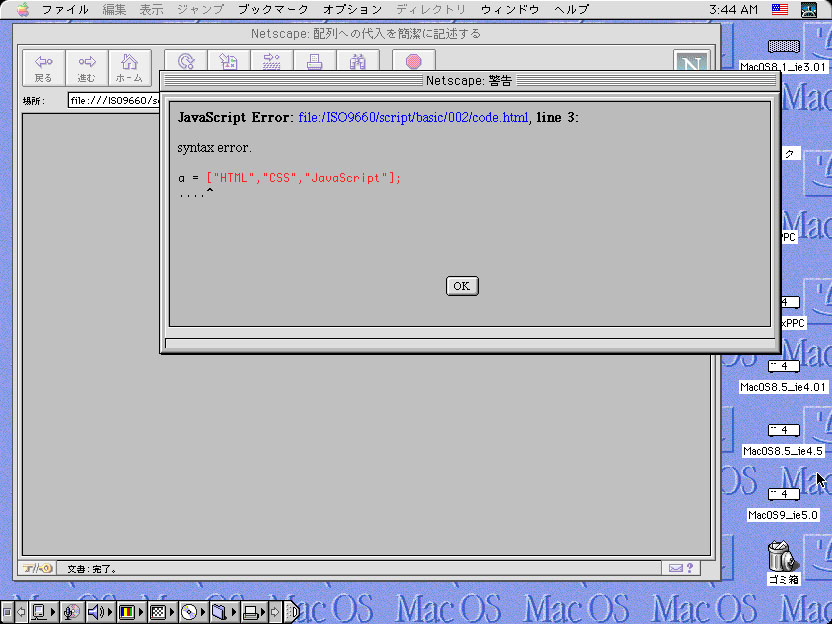Image resolution: width=832 pixels, height=624 pixels.
Task: Open the ブックマーク menu
Action: (273, 10)
